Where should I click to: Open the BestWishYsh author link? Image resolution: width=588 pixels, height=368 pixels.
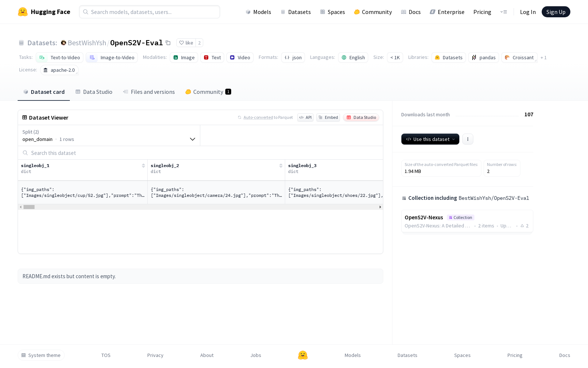point(87,43)
